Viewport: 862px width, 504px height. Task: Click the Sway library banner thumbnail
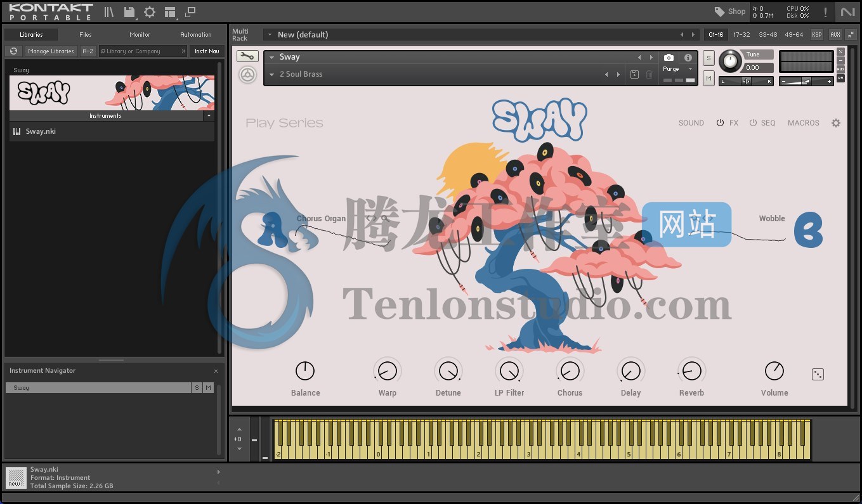click(112, 93)
